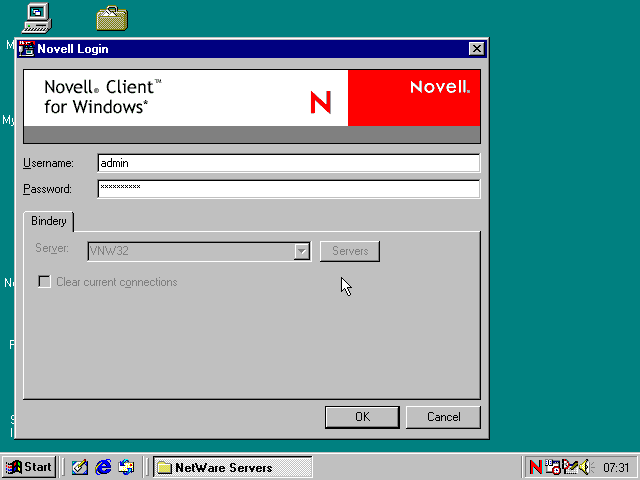Screen dimensions: 640x480
Task: Click the volume speaker tray icon
Action: click(586, 467)
